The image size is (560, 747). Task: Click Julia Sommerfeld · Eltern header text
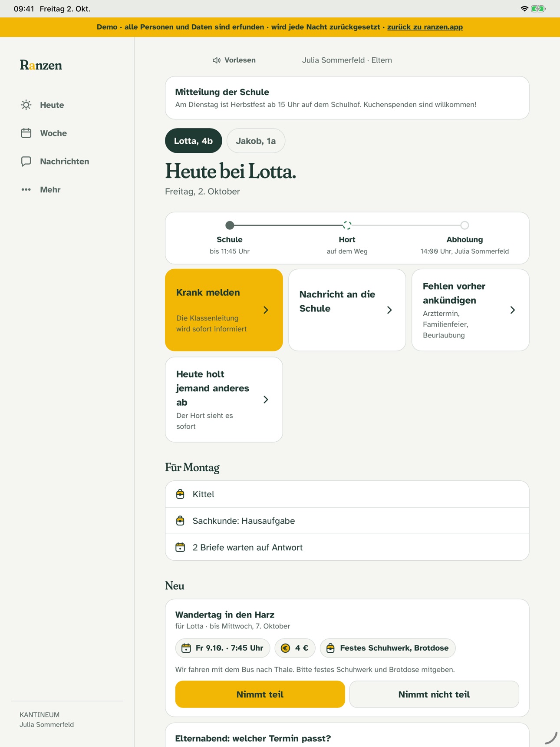(x=347, y=60)
